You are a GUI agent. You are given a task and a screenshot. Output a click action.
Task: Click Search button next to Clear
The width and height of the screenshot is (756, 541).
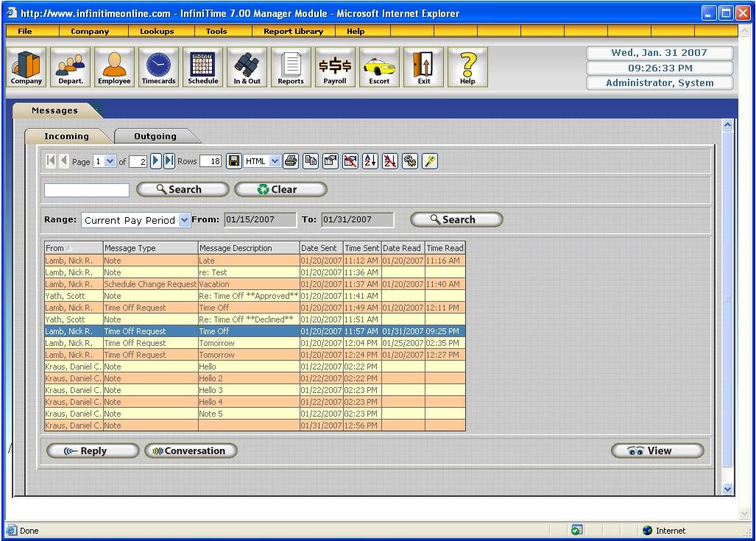(183, 189)
